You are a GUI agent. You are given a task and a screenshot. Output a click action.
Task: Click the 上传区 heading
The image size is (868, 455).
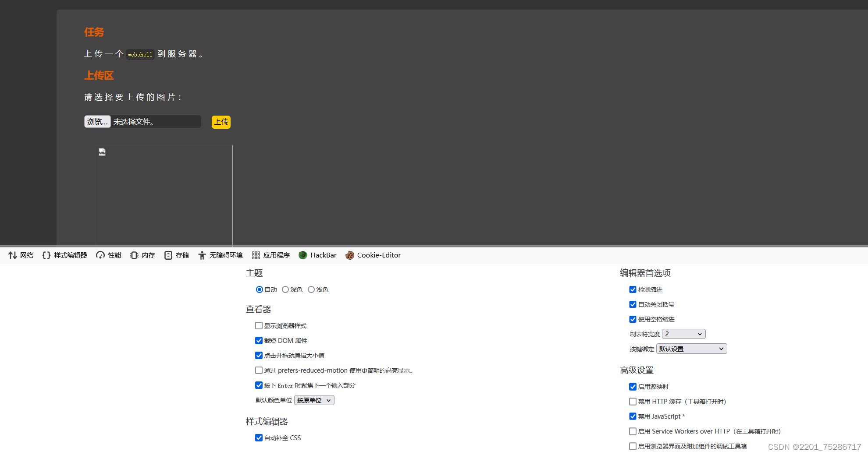click(99, 75)
